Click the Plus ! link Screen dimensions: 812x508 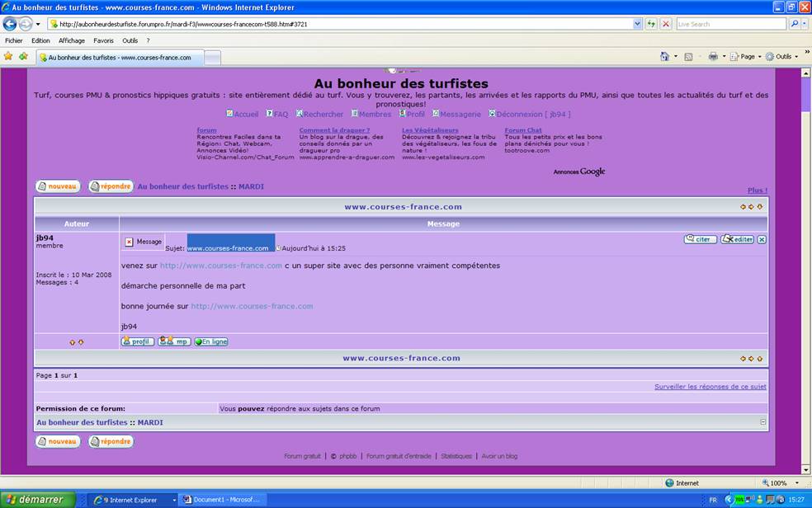[758, 190]
